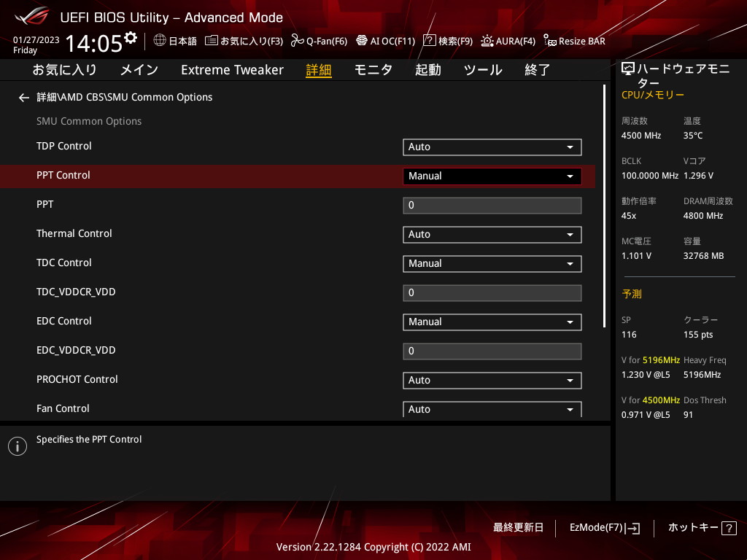Viewport: 747px width, 560px height.
Task: Click the hotkey question mark icon
Action: (729, 528)
